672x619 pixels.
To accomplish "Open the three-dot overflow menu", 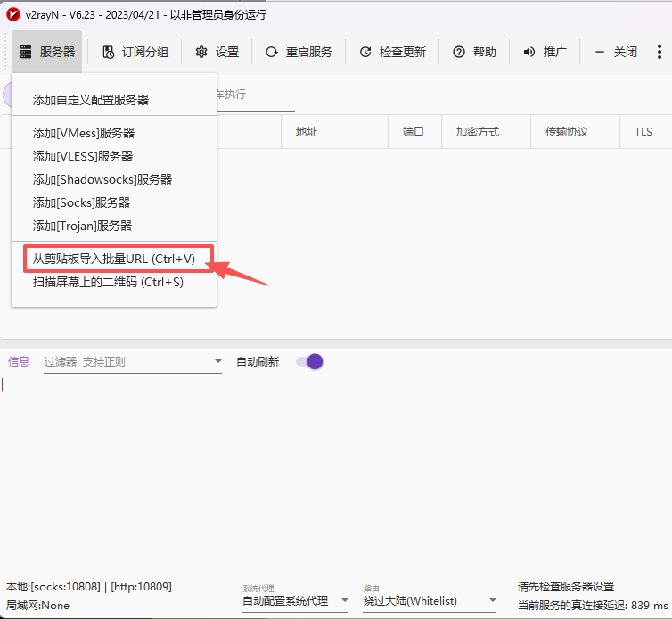I will click(x=660, y=52).
